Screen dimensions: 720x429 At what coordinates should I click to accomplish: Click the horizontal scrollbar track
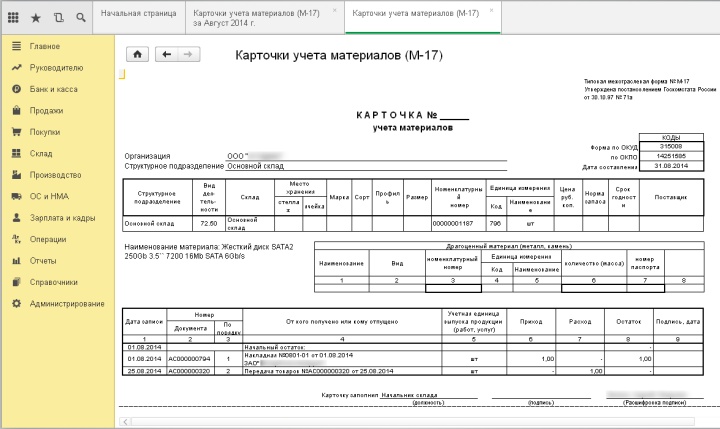(x=412, y=421)
